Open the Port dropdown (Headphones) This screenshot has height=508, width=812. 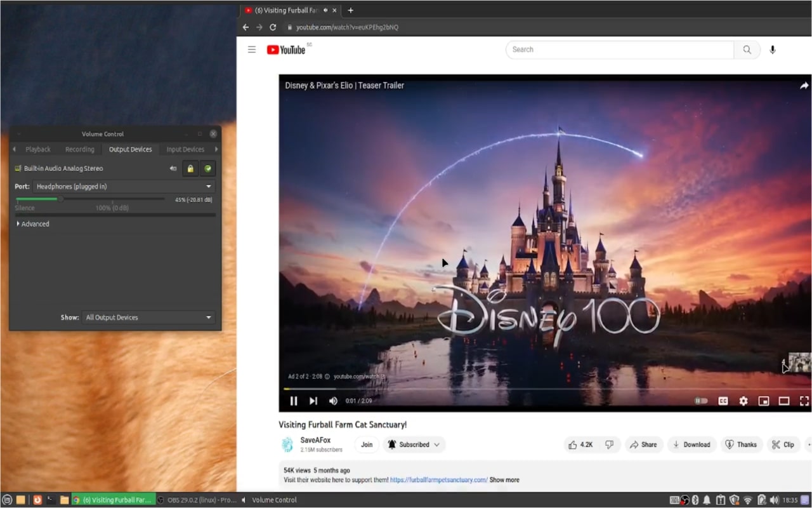point(124,186)
